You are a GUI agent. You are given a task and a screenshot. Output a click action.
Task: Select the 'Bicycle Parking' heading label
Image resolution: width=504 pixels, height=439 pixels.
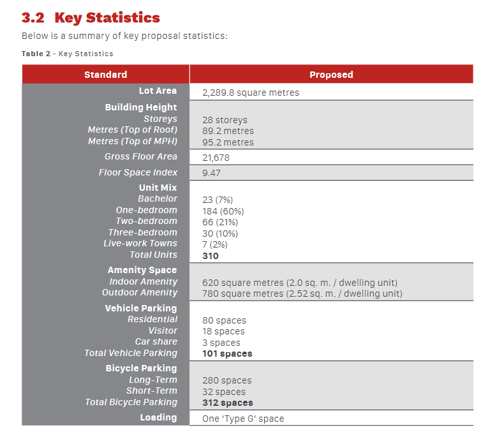point(141,368)
